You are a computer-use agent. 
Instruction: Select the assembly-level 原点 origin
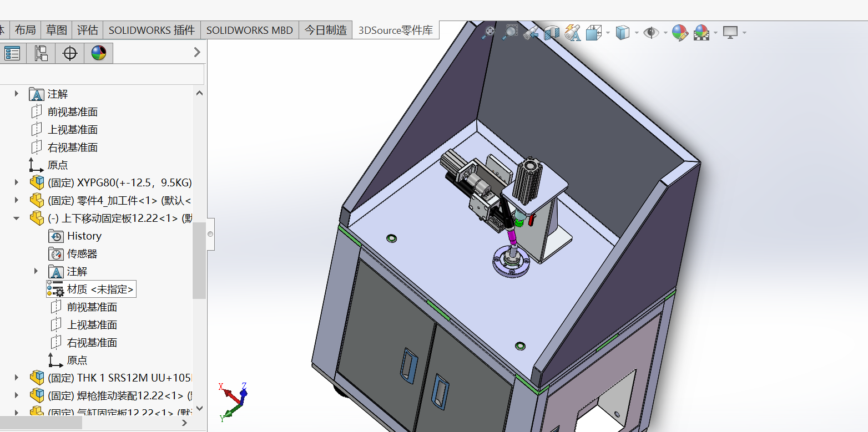[x=58, y=165]
